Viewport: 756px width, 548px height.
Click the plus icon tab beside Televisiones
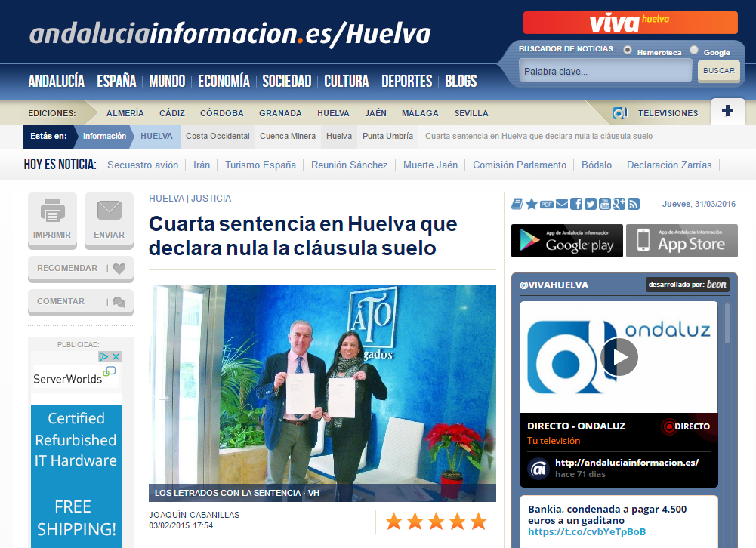727,111
